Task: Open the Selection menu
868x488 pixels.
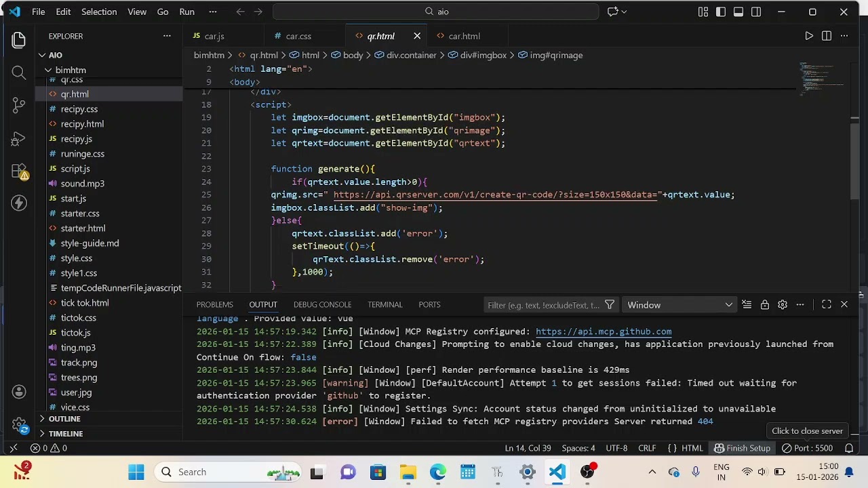Action: tap(99, 12)
